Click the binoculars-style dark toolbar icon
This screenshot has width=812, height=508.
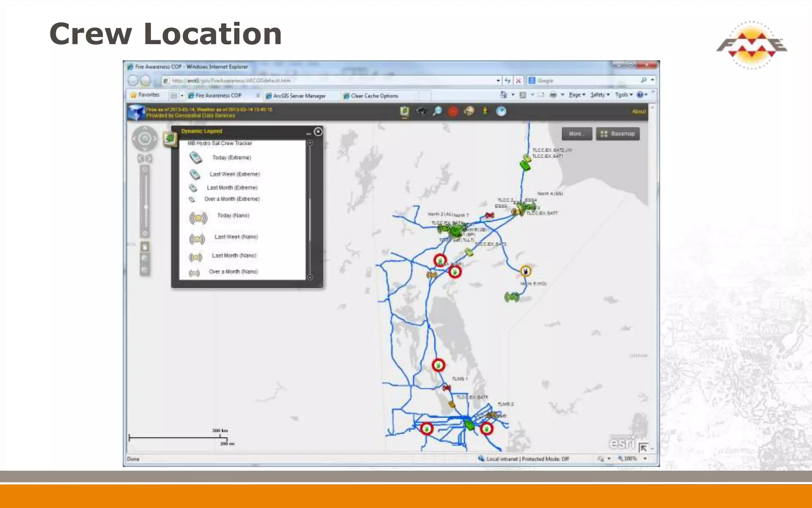421,112
